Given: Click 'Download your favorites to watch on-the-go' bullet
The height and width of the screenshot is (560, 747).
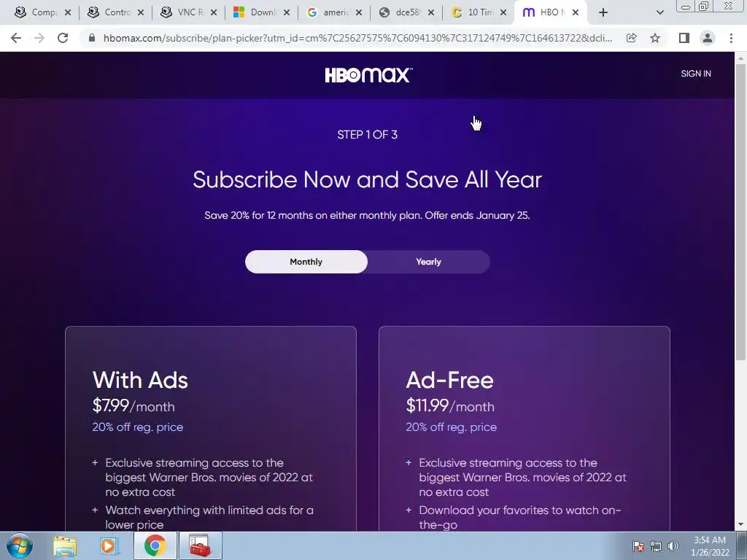Looking at the screenshot, I should 519,518.
